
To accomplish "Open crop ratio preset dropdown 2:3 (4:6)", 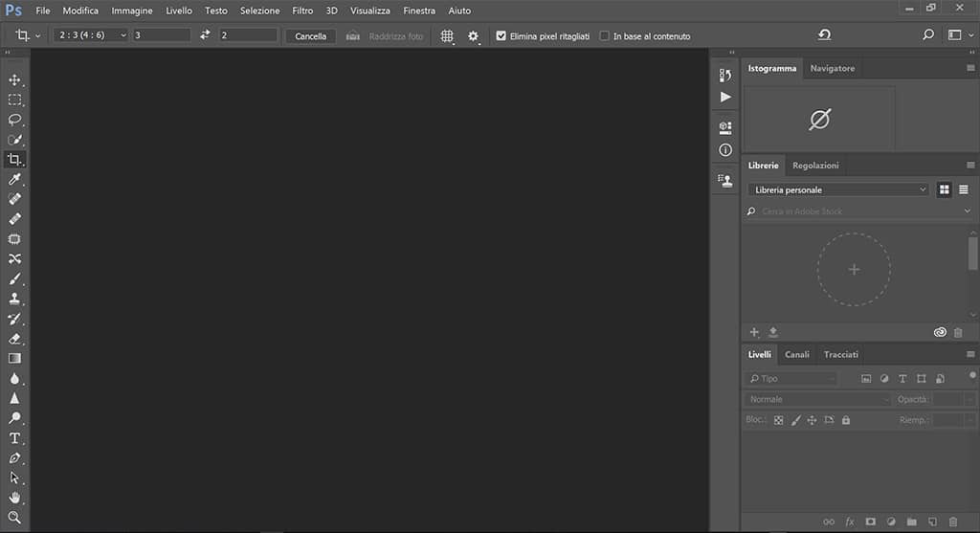I will coord(91,35).
